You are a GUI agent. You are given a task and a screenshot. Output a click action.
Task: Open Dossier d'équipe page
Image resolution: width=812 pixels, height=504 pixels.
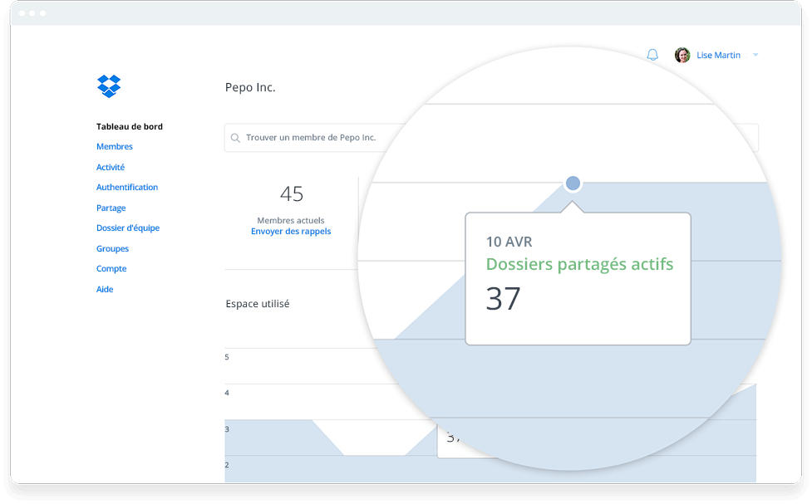128,228
